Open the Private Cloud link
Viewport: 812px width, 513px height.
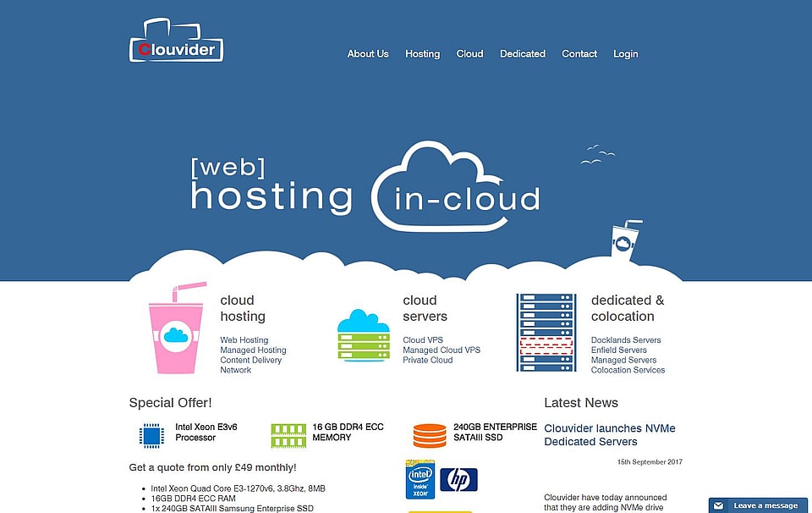point(428,360)
